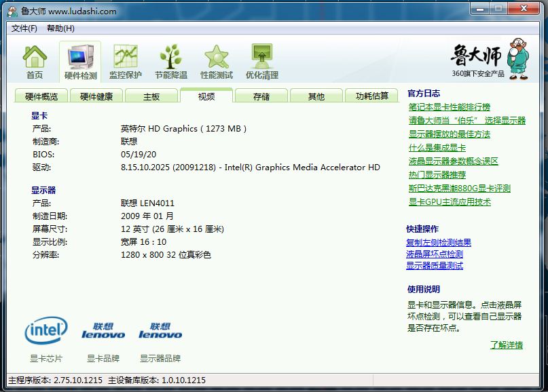The width and height of the screenshot is (548, 392).
Task: Click graphics product text 英特尔 HD Graphics
Action: 184,129
